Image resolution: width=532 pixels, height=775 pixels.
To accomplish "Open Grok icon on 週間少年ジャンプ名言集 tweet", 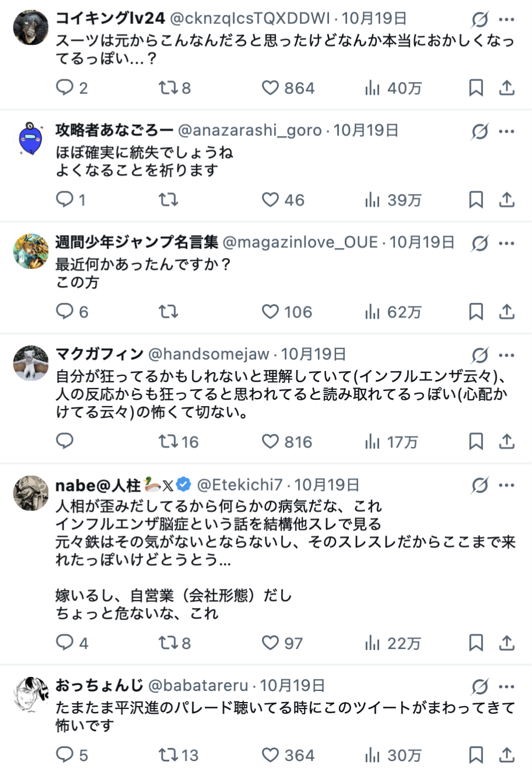I will [480, 243].
